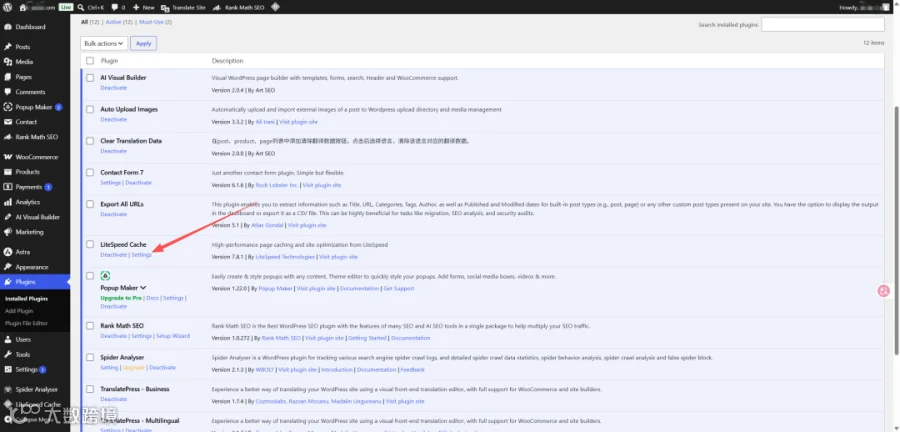Click the Apply button
The image size is (900, 432).
point(143,44)
